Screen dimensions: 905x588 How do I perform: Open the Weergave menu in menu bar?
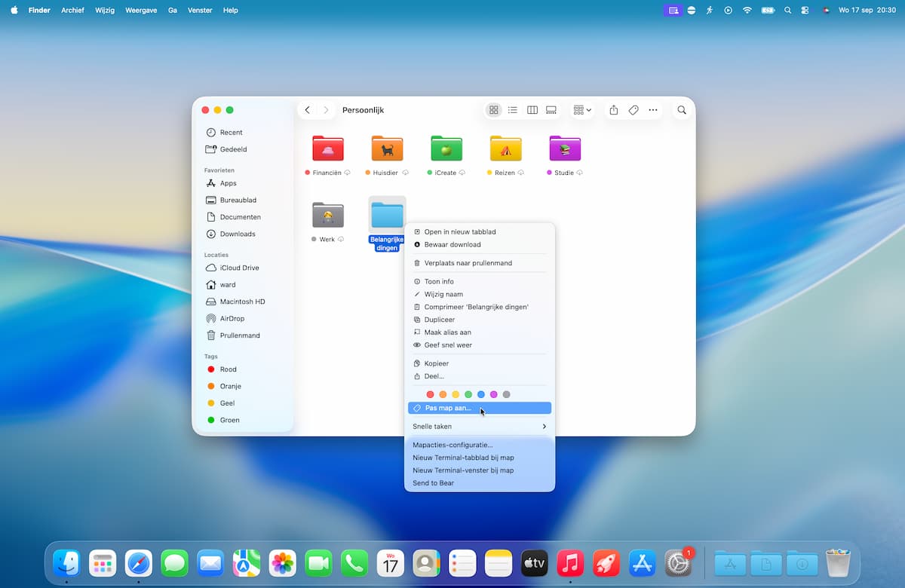(x=142, y=11)
